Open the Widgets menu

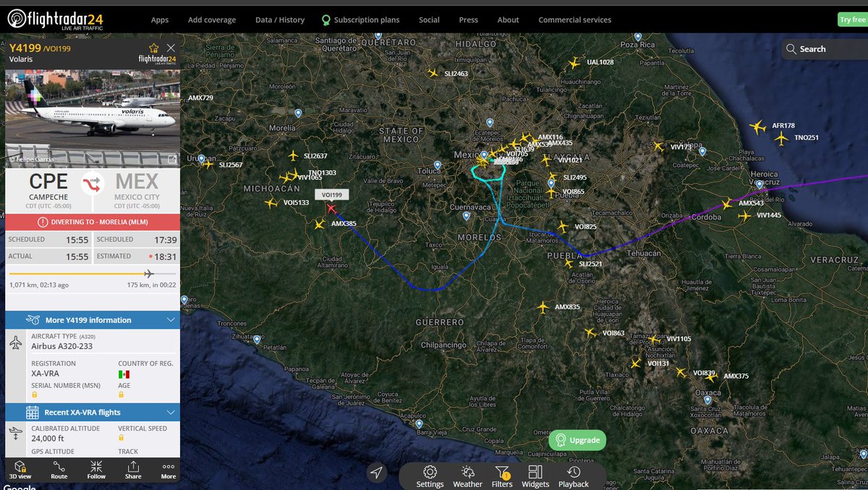(x=535, y=476)
